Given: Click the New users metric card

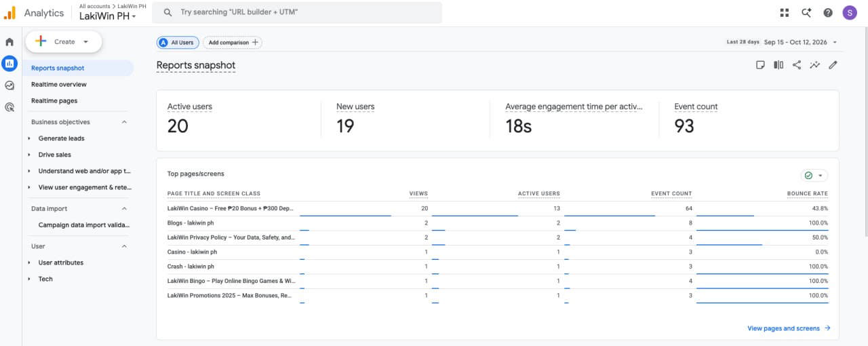Looking at the screenshot, I should 406,119.
